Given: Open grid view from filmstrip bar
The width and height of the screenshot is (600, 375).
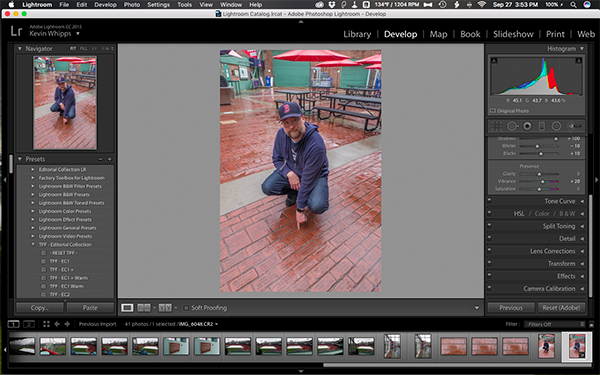Looking at the screenshot, I should tap(46, 324).
